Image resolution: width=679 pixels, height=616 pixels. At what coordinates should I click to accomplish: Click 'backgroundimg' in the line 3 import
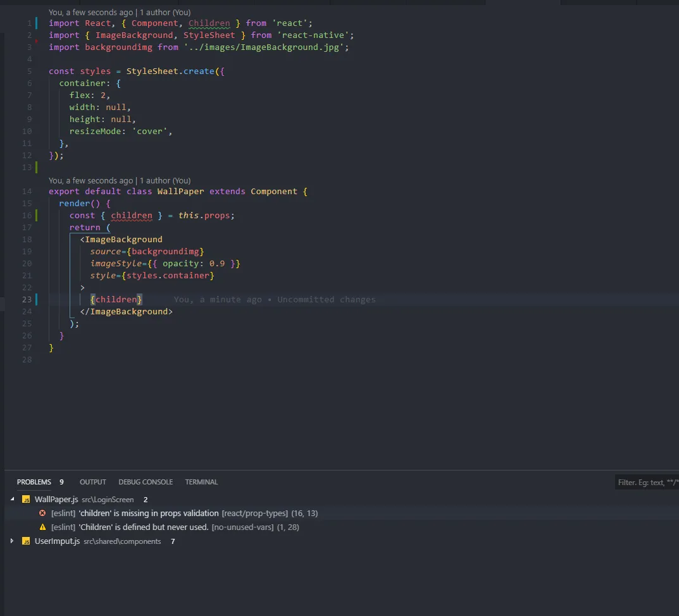pos(119,47)
